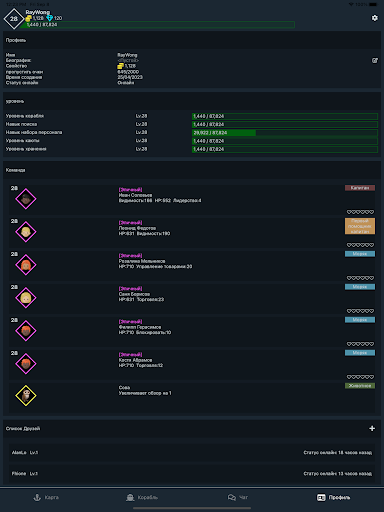384x512 pixels.
Task: Tap the ID card icon of the Профиль tab
Action: pyautogui.click(x=321, y=497)
